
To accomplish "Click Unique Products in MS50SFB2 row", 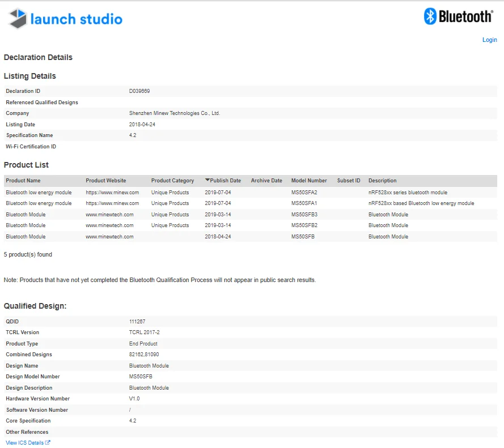I will (x=170, y=225).
